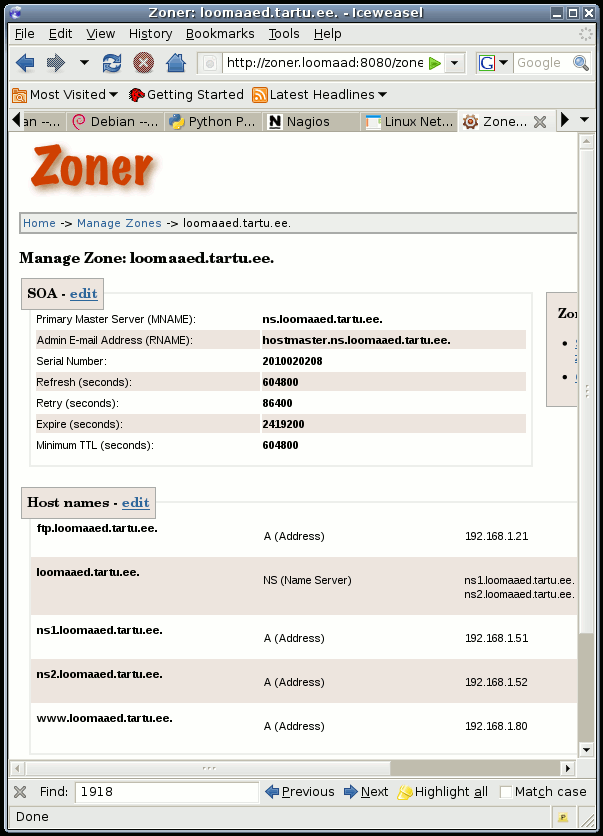Screen dimensions: 603x836
Task: Click the site identity icon in the address bar
Action: pos(210,63)
